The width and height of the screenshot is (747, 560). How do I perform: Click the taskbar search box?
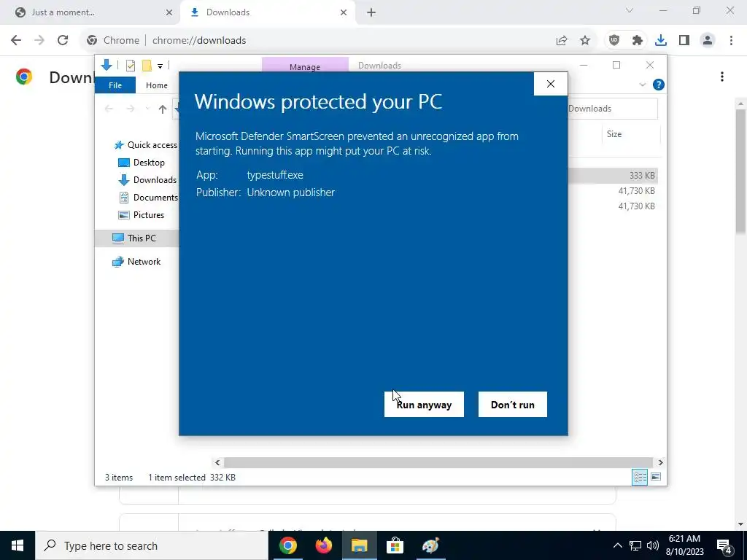[152, 545]
